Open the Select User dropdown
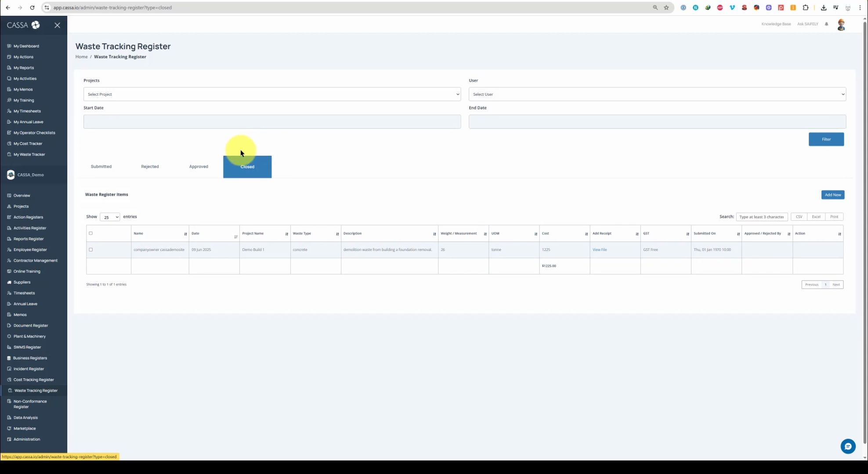The width and height of the screenshot is (868, 474). point(657,94)
